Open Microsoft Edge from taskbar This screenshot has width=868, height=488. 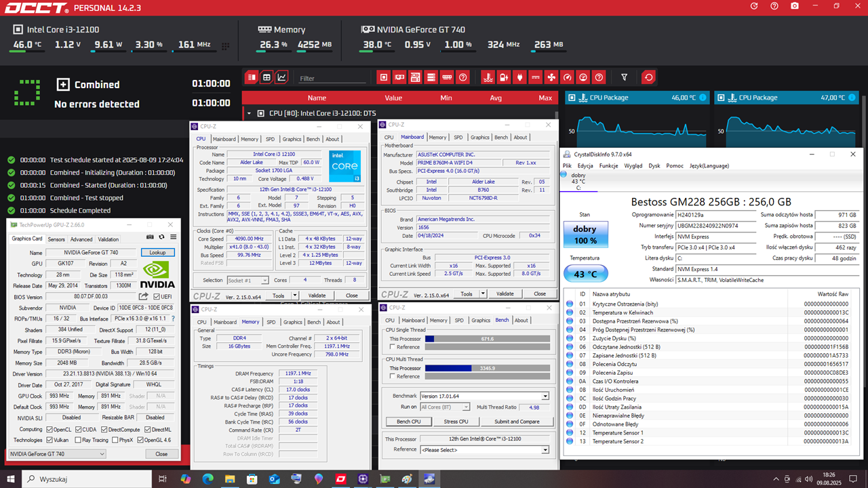(208, 479)
